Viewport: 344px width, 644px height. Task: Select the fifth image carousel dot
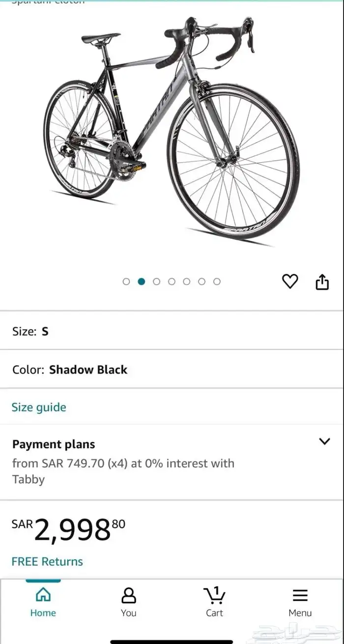pyautogui.click(x=187, y=282)
